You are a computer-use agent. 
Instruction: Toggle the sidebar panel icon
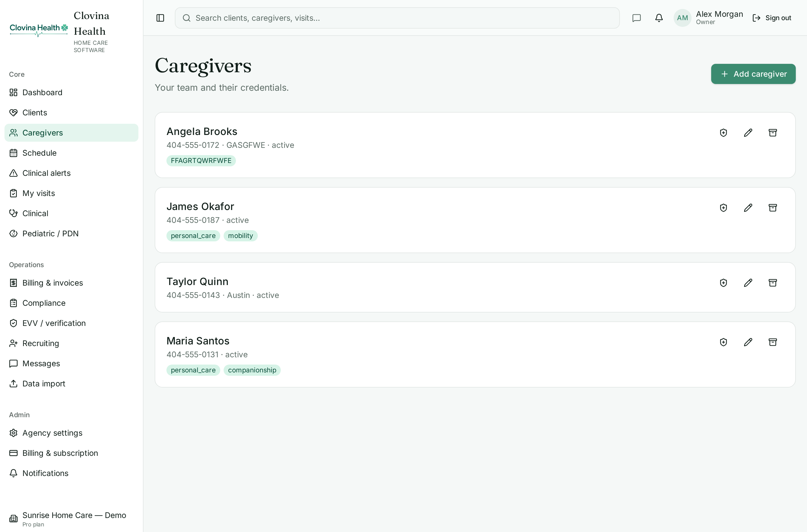160,18
